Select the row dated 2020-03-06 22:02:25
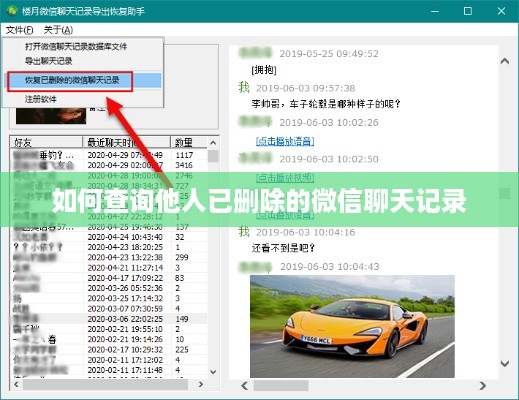Viewport: 519px width, 400px height. coord(109,319)
